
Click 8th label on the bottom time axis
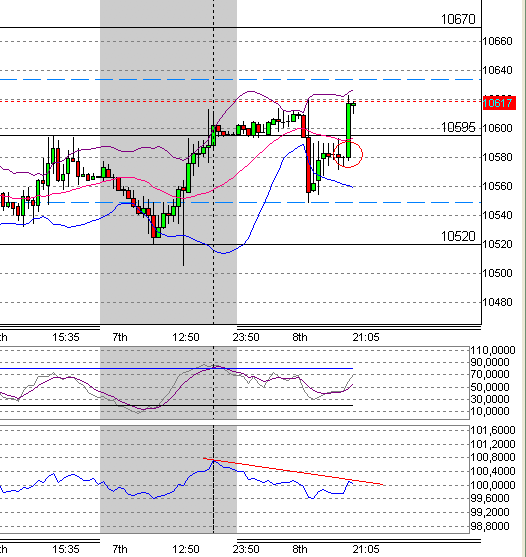coord(300,550)
